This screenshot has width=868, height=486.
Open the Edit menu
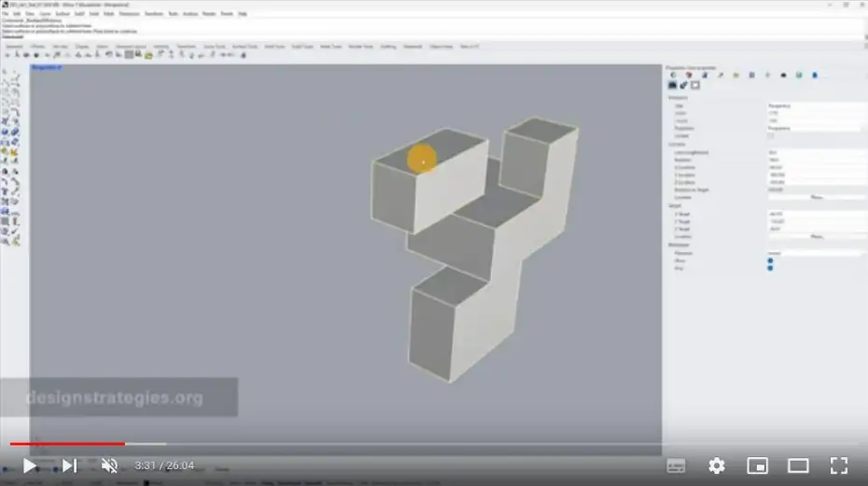tap(17, 14)
